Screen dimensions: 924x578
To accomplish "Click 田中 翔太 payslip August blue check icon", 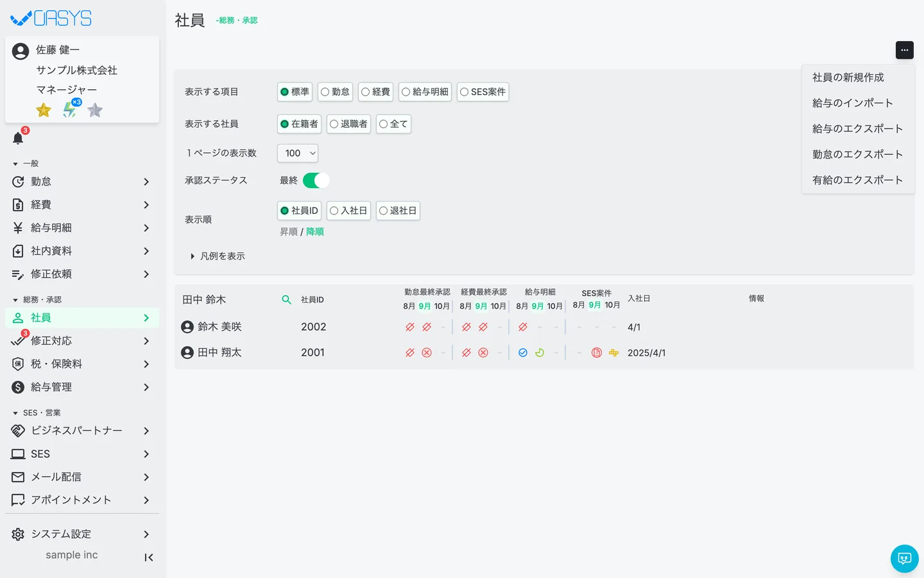I will click(x=523, y=353).
